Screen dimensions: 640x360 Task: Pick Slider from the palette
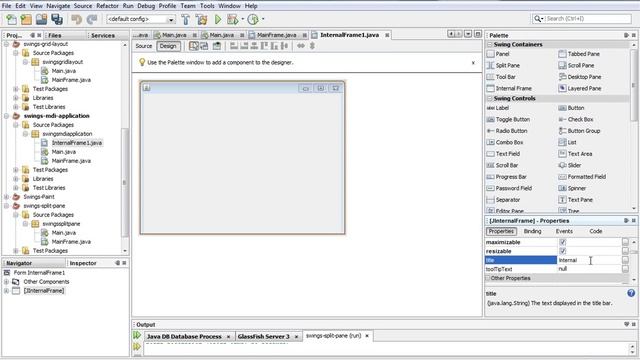[570, 165]
